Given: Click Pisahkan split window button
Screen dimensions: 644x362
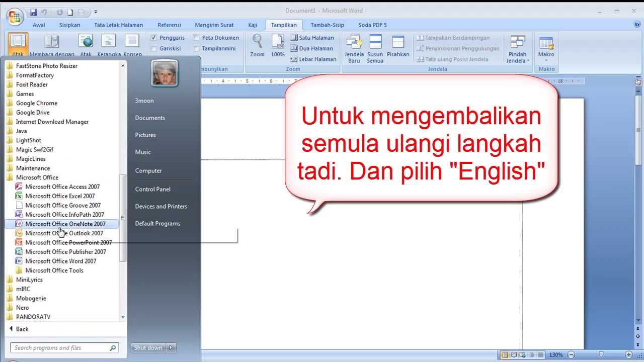Looking at the screenshot, I should 398,46.
